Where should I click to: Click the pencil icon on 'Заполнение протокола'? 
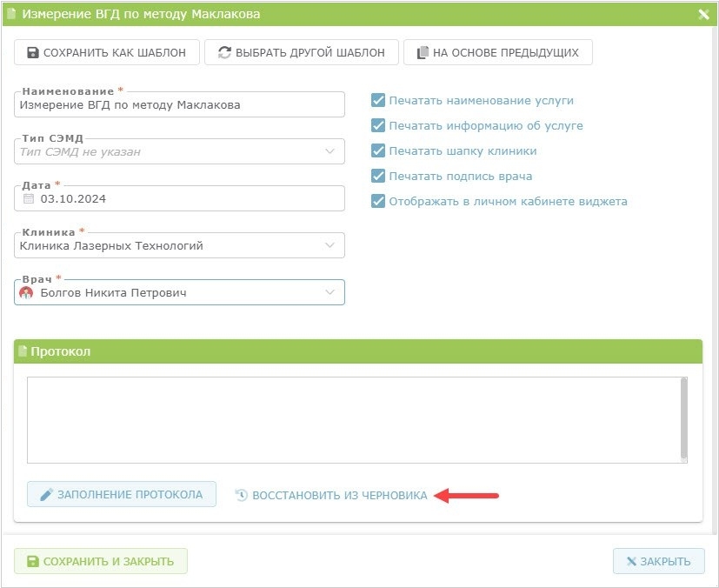[46, 494]
